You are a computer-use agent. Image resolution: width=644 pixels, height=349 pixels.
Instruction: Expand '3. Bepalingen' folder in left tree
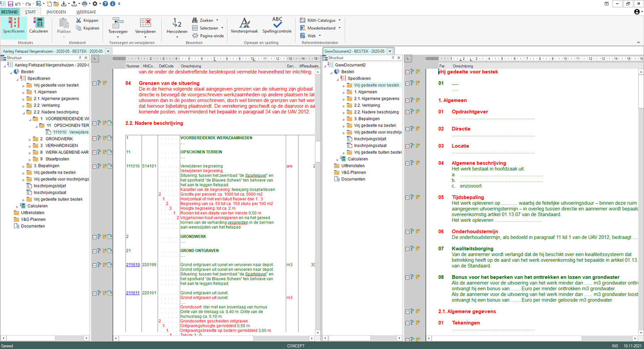pyautogui.click(x=24, y=166)
